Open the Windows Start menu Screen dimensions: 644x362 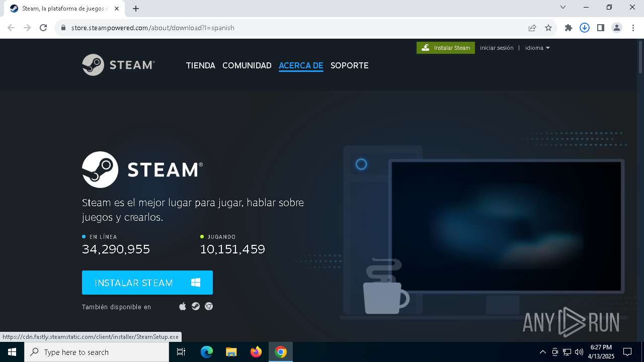tap(12, 352)
